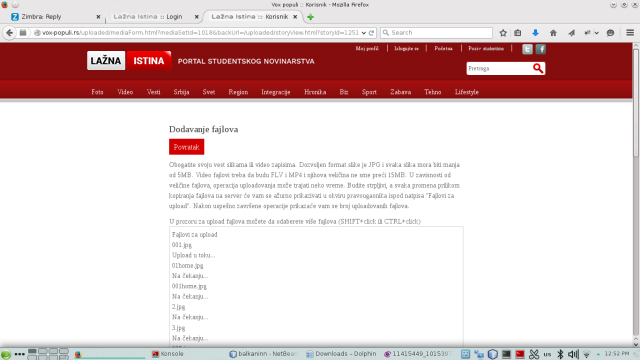Expand the URL bar history dropdown
This screenshot has height=360, width=640.
tap(364, 33)
